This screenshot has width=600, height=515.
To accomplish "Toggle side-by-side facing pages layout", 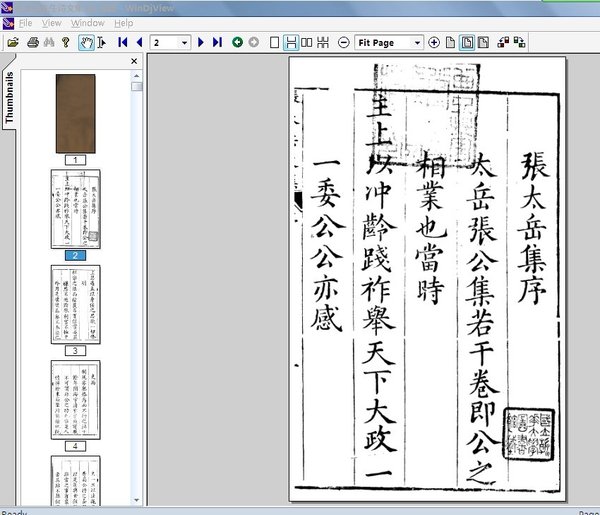I will 307,43.
